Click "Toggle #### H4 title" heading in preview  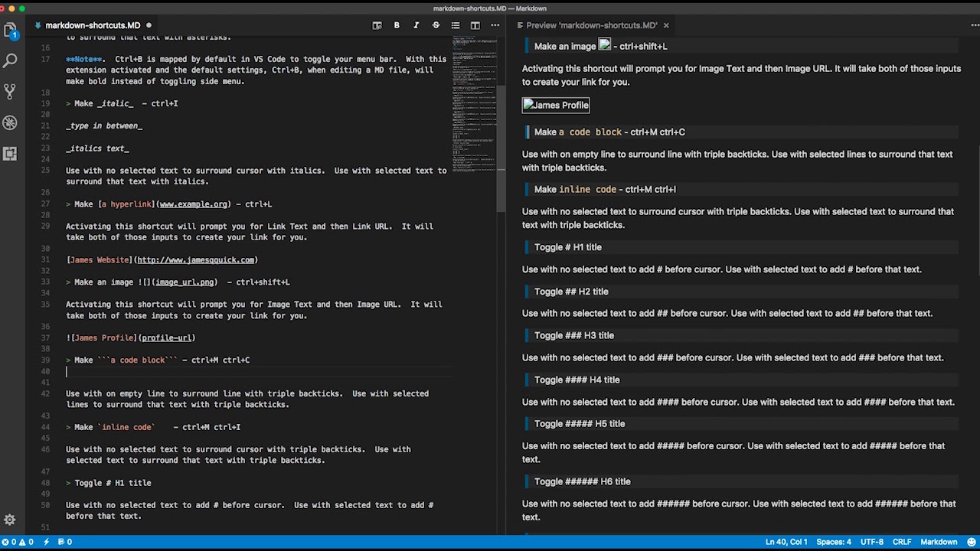(577, 380)
